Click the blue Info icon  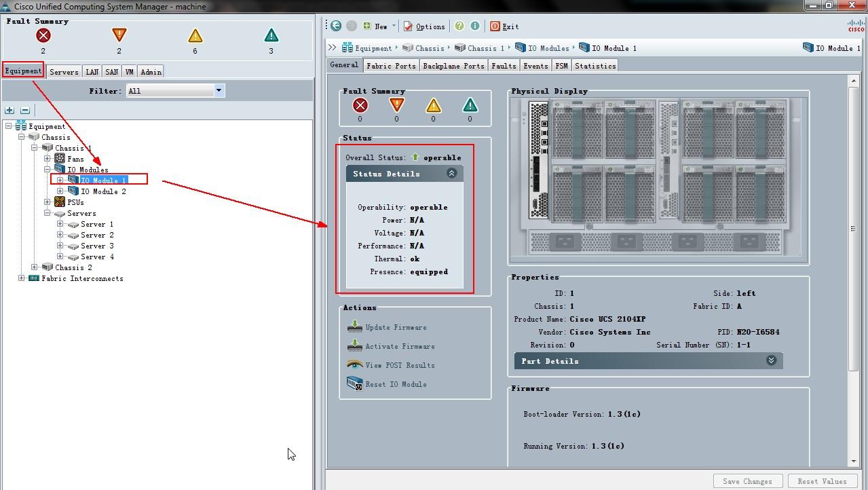click(x=475, y=26)
